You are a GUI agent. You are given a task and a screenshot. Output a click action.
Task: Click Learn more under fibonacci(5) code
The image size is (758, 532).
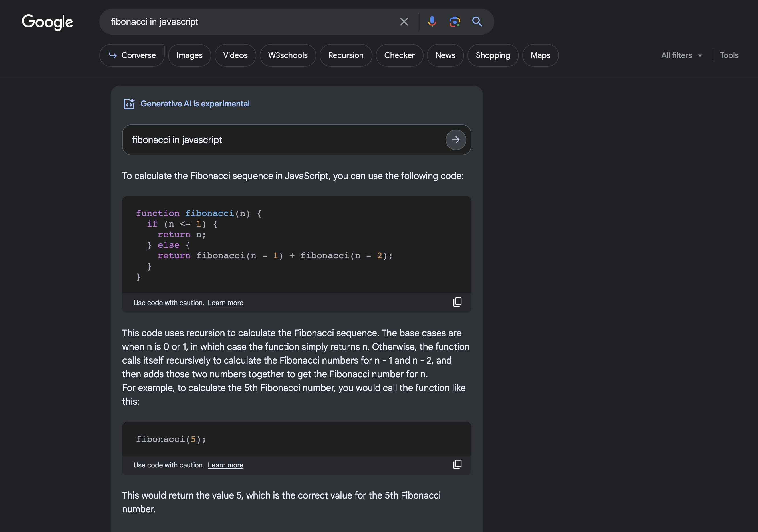coord(225,465)
